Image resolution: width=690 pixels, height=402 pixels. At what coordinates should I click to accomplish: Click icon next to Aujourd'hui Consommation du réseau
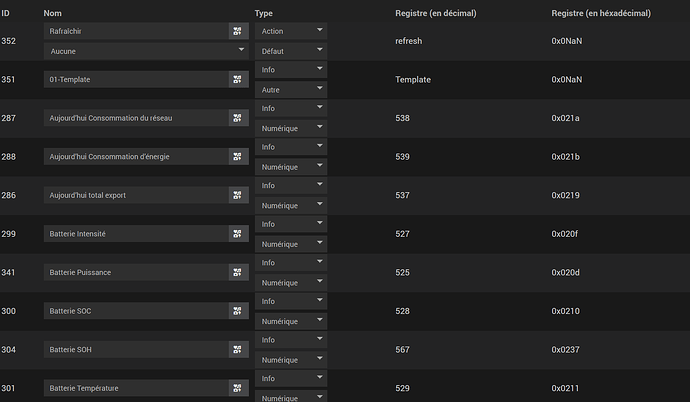[237, 118]
